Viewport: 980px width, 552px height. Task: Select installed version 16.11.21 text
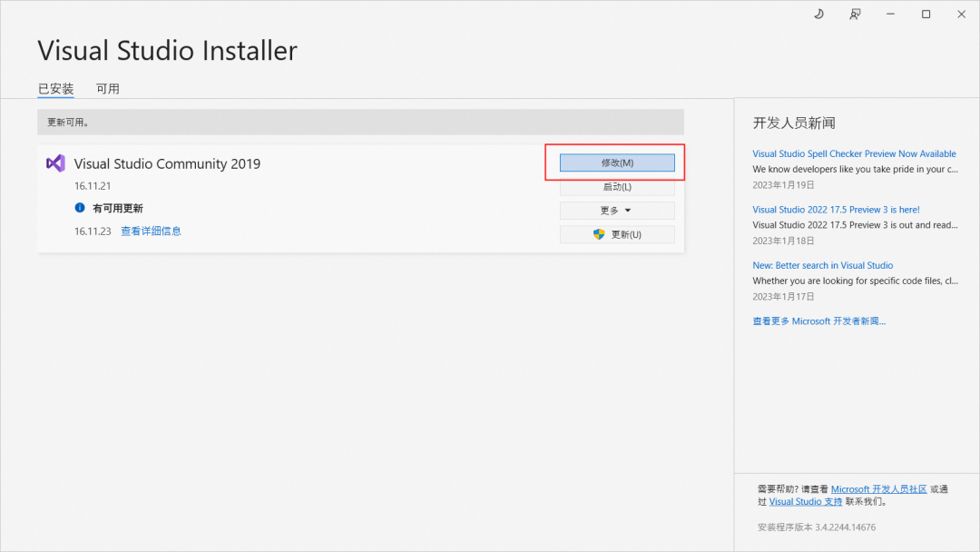tap(93, 186)
